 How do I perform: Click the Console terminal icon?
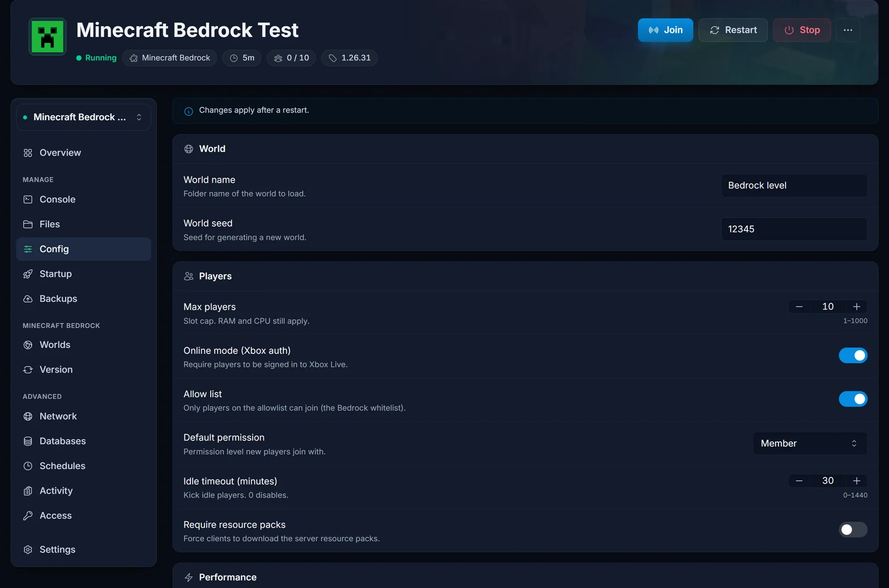(28, 199)
